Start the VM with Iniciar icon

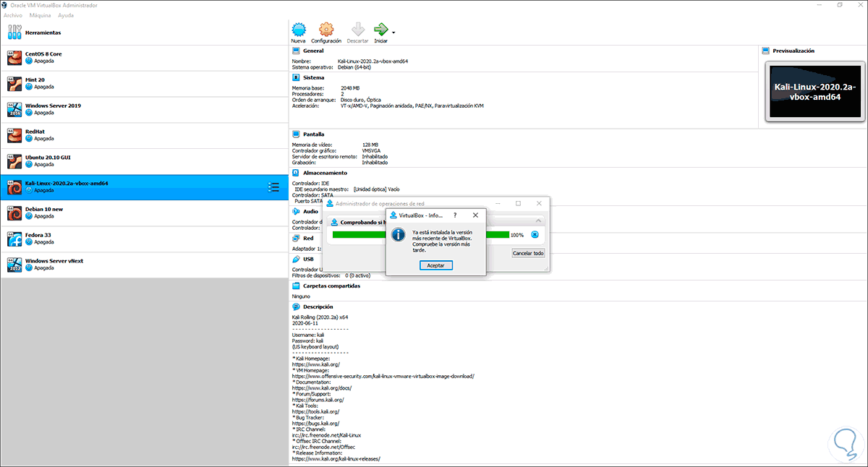(x=380, y=31)
